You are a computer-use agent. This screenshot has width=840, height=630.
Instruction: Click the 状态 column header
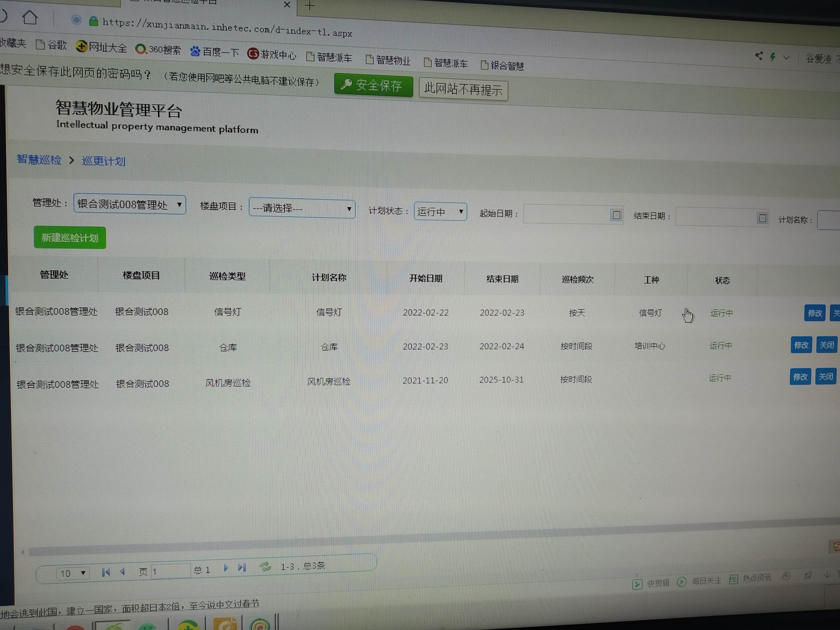tap(722, 281)
